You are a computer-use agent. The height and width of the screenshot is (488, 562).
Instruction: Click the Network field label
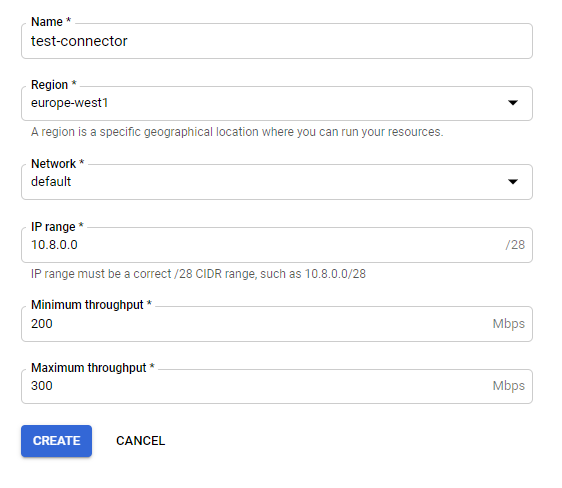[57, 164]
